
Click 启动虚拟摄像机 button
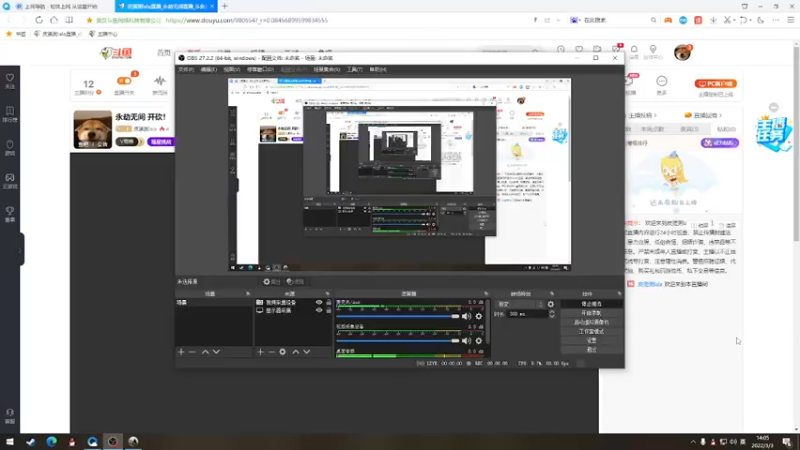point(591,322)
